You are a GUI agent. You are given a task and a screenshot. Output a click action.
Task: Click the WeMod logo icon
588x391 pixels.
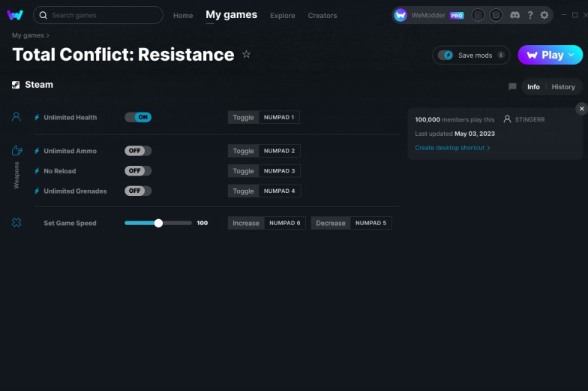15,15
